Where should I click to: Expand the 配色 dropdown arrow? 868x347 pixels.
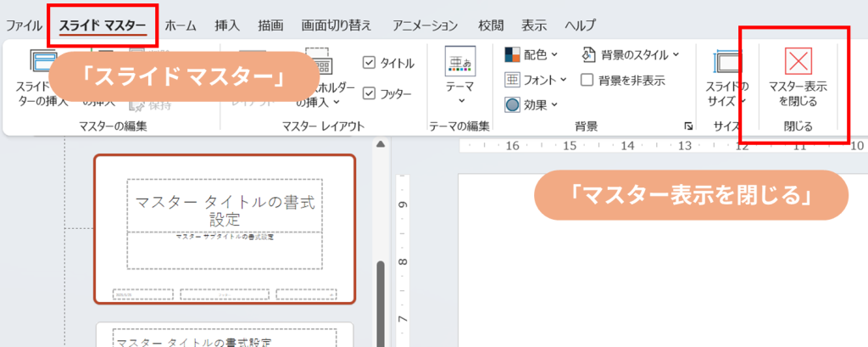pyautogui.click(x=554, y=55)
